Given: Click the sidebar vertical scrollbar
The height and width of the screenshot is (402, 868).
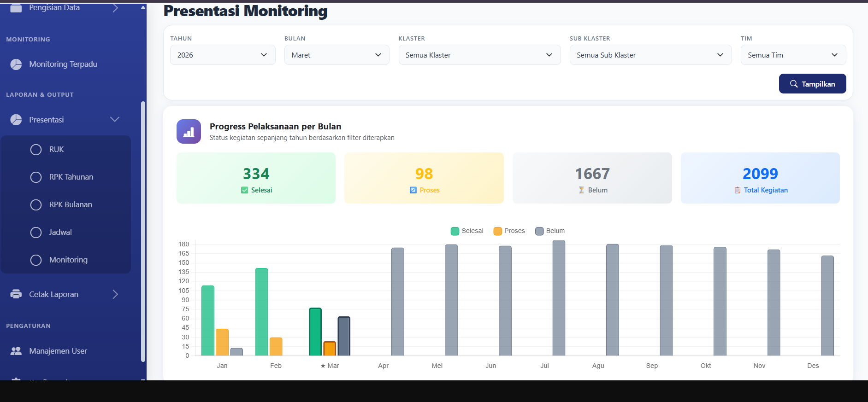Looking at the screenshot, I should tap(143, 232).
